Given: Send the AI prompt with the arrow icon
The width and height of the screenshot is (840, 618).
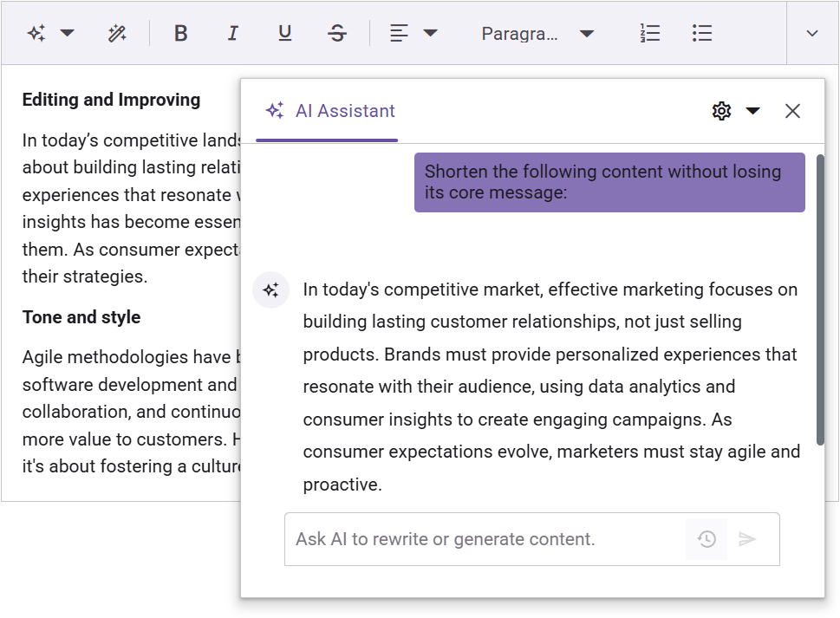Looking at the screenshot, I should 747,539.
